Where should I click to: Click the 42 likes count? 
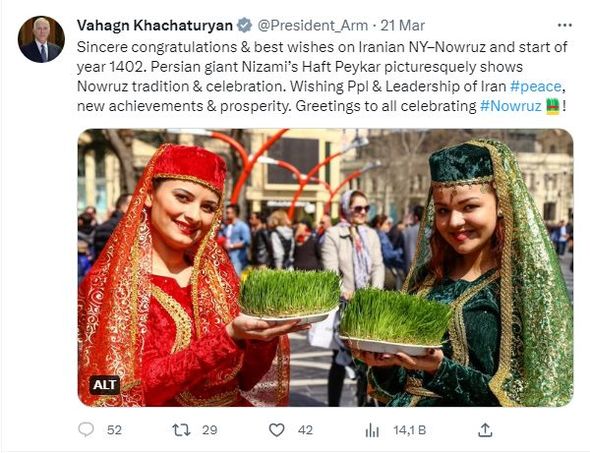pyautogui.click(x=305, y=430)
